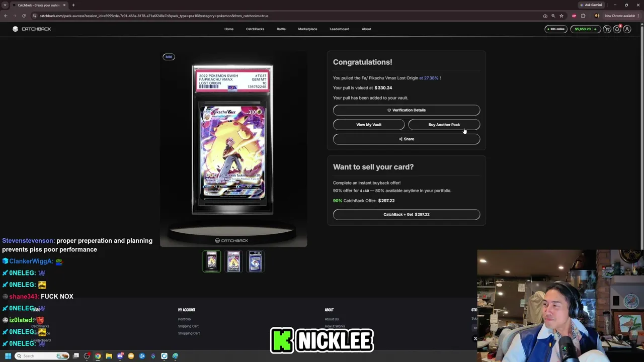The image size is (644, 362).
Task: Click the 'Want to sell your card?' heading
Action: pyautogui.click(x=373, y=167)
